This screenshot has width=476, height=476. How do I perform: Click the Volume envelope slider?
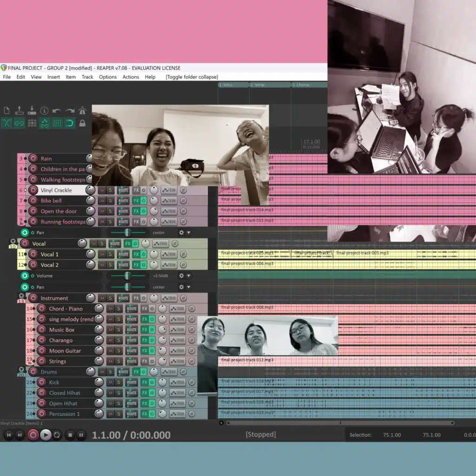pyautogui.click(x=127, y=276)
